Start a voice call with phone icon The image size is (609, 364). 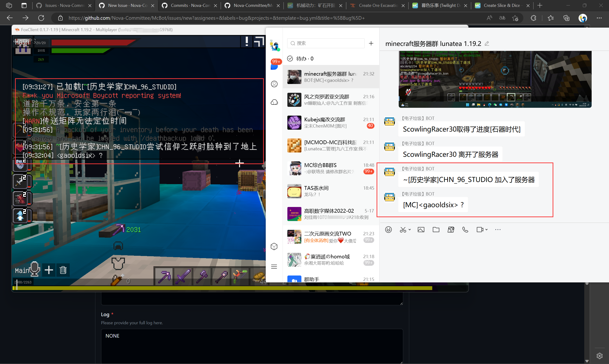coord(465,230)
